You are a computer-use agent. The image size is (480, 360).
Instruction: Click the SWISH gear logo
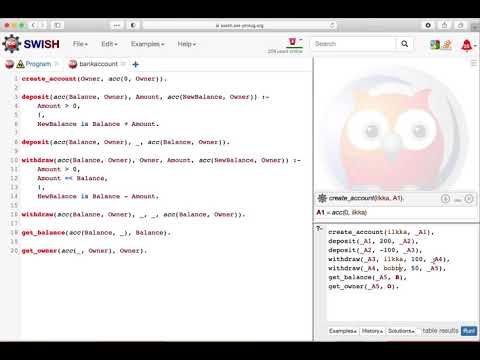pos(12,44)
